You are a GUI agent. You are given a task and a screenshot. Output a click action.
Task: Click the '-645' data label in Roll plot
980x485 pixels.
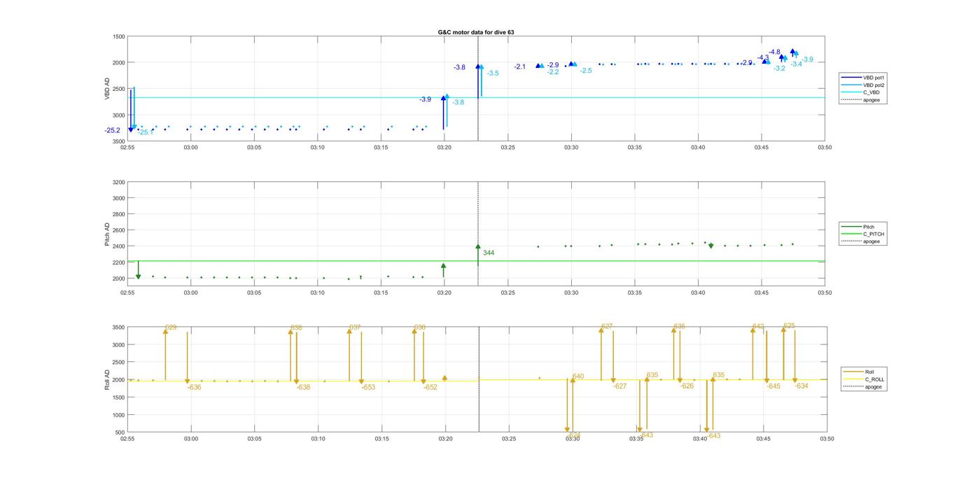773,386
